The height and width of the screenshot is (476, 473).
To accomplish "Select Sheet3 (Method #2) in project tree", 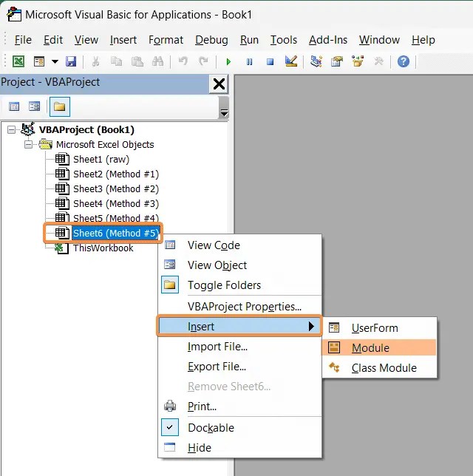I will pyautogui.click(x=116, y=189).
